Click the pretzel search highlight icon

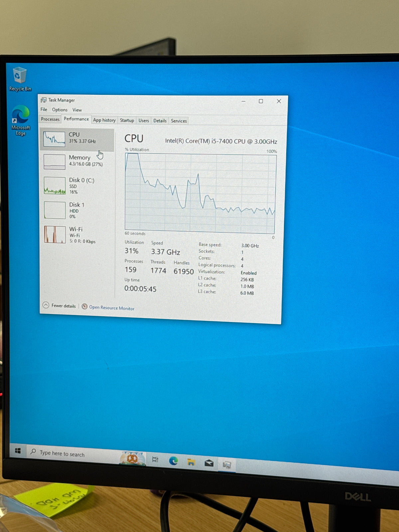[133, 459]
